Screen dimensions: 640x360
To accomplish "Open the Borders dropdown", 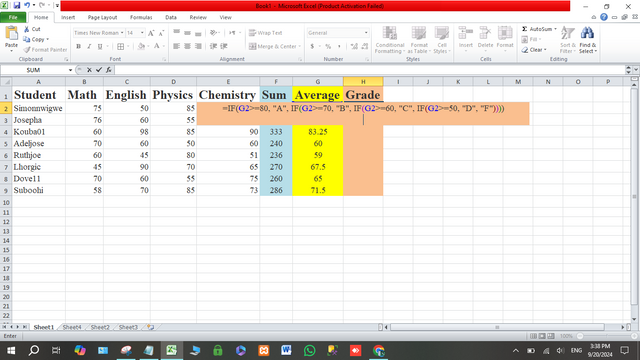I will [x=127, y=47].
